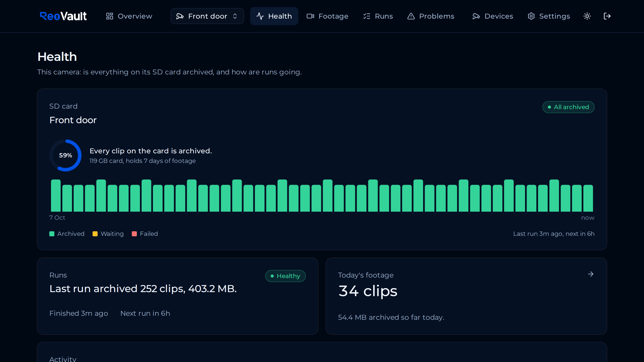Click 'Next run in 6h' text
The height and width of the screenshot is (362, 644).
(145, 313)
